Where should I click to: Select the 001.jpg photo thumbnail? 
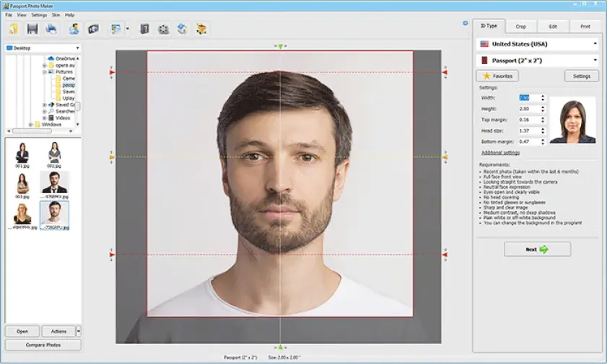click(x=22, y=154)
